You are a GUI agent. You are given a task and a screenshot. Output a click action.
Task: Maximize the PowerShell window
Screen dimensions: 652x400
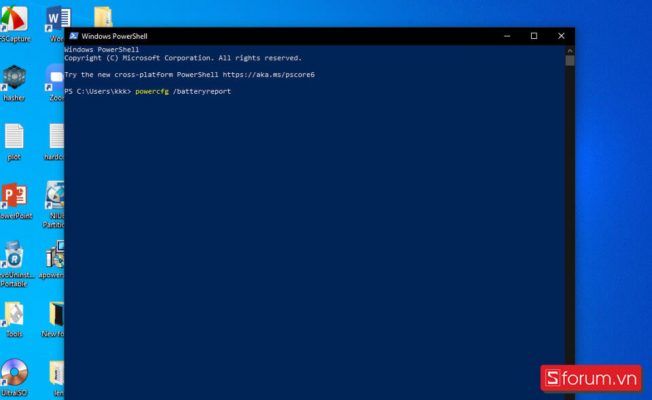click(x=534, y=36)
